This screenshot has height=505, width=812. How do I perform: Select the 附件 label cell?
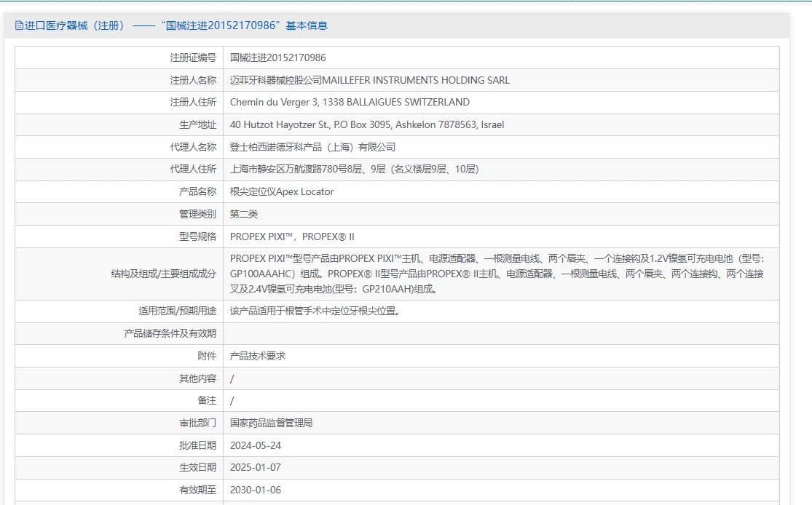(x=119, y=356)
